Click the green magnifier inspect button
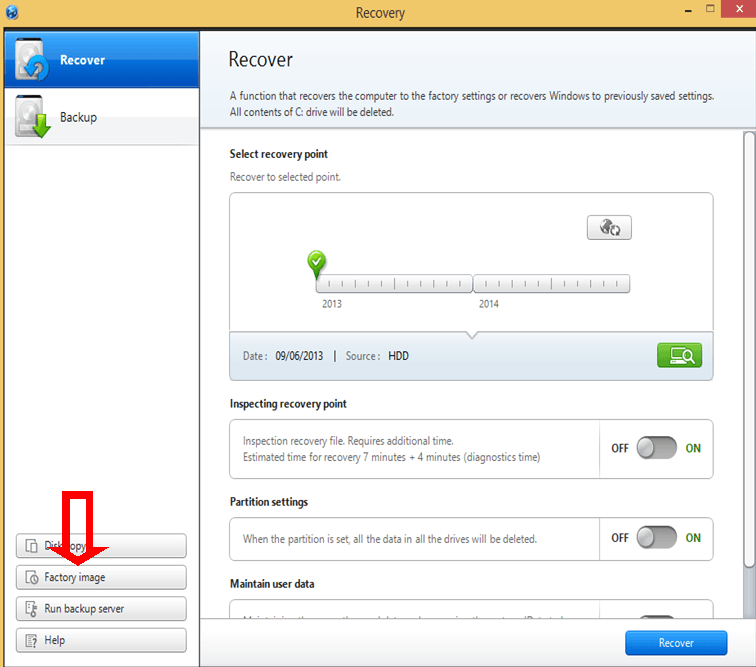This screenshot has height=667, width=756. coord(679,355)
